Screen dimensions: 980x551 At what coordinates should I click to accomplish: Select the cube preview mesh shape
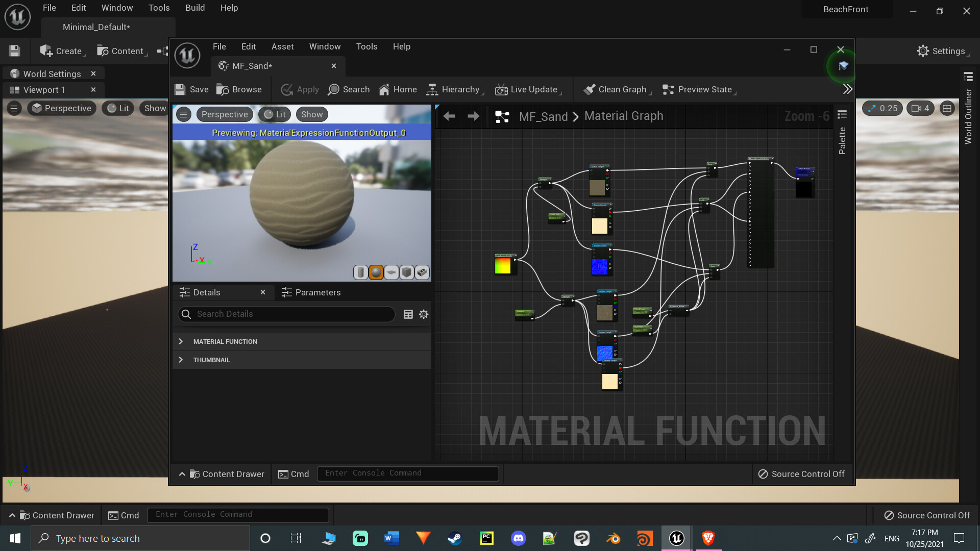407,272
